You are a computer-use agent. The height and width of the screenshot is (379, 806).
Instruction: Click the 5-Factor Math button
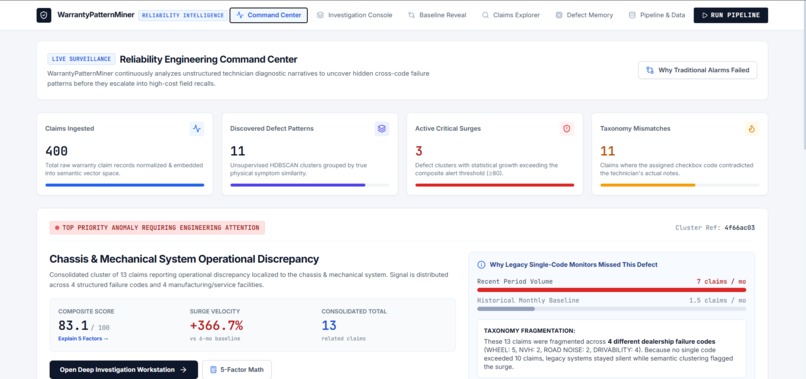point(237,369)
